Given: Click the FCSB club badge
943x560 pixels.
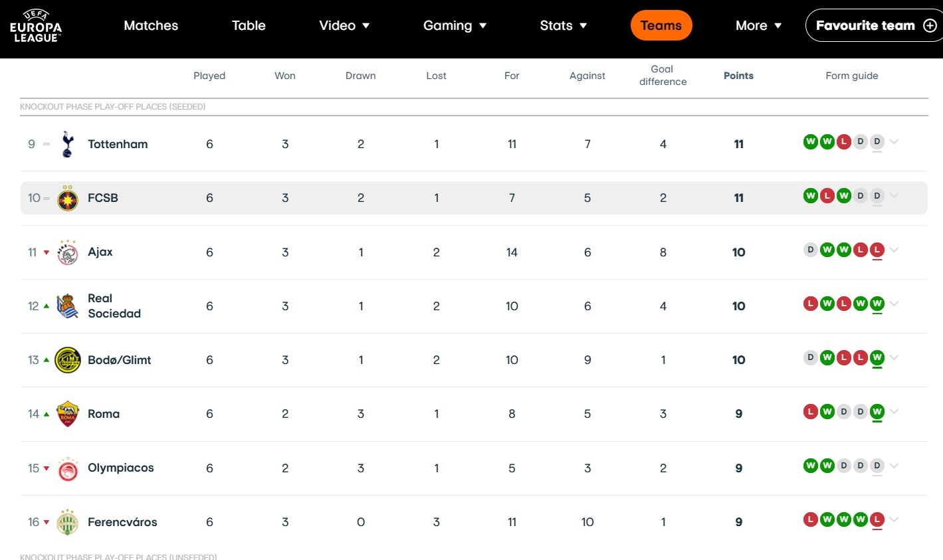Looking at the screenshot, I should point(67,198).
